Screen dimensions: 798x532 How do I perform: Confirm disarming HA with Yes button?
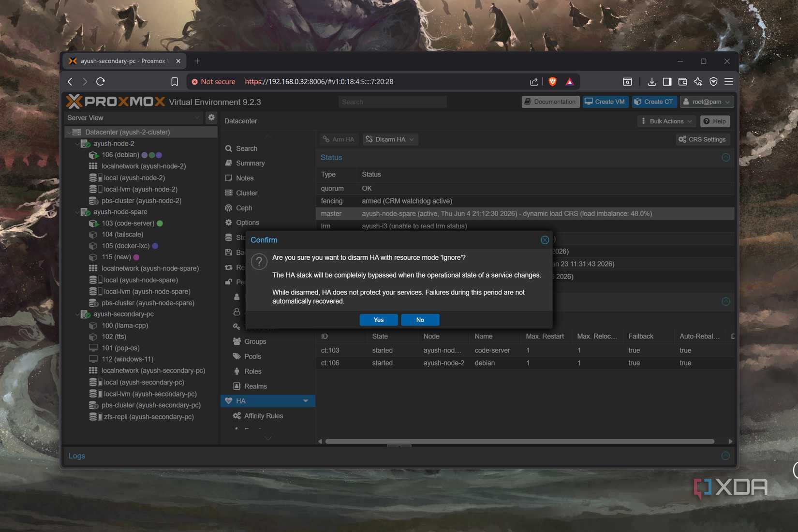[378, 320]
